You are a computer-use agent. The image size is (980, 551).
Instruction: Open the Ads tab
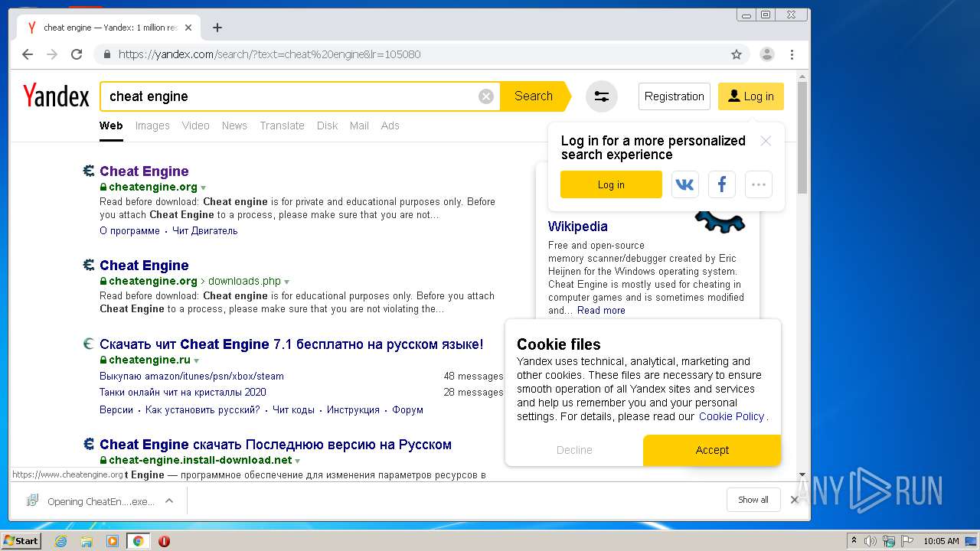pyautogui.click(x=390, y=126)
